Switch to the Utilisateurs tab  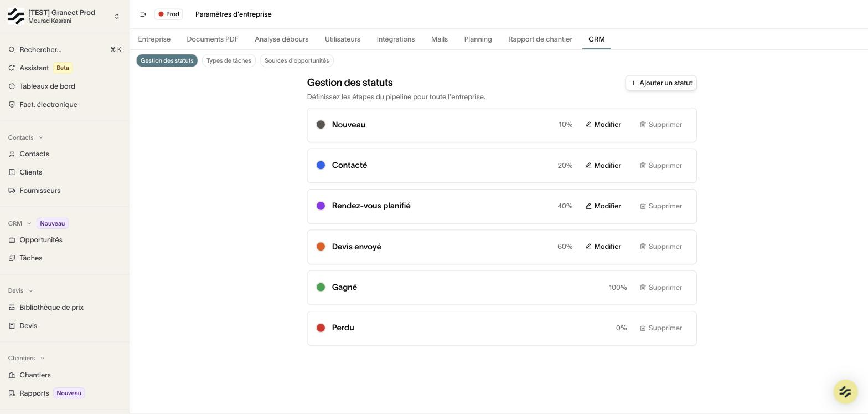click(343, 39)
